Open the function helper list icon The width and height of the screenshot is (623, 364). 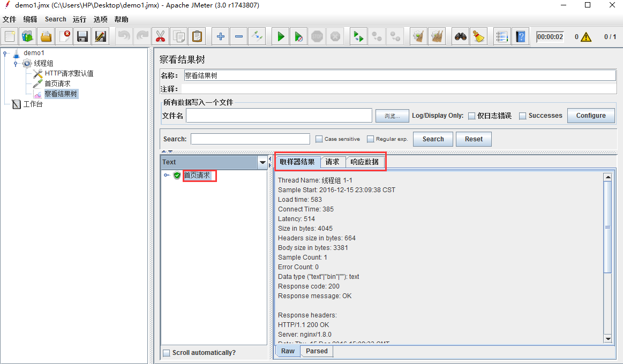[x=502, y=36]
